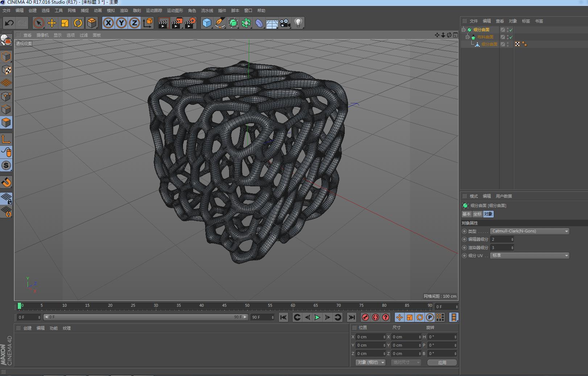
Task: Click the Render View icon
Action: coord(163,23)
